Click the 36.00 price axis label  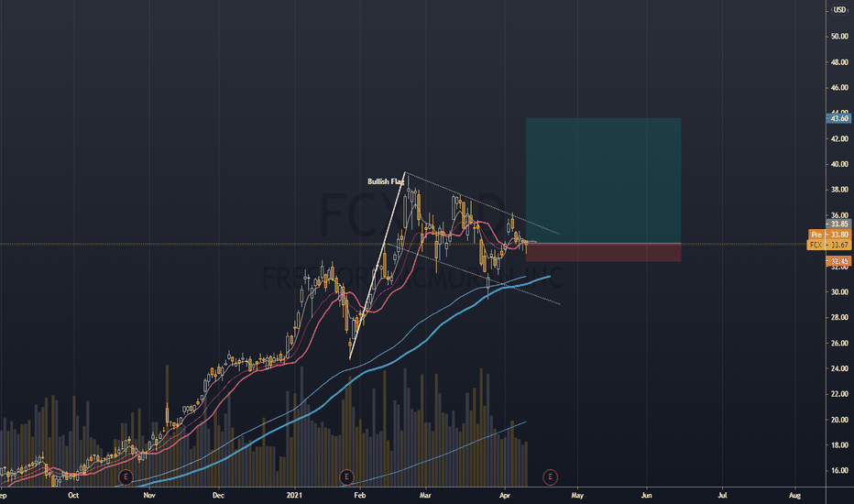[839, 215]
